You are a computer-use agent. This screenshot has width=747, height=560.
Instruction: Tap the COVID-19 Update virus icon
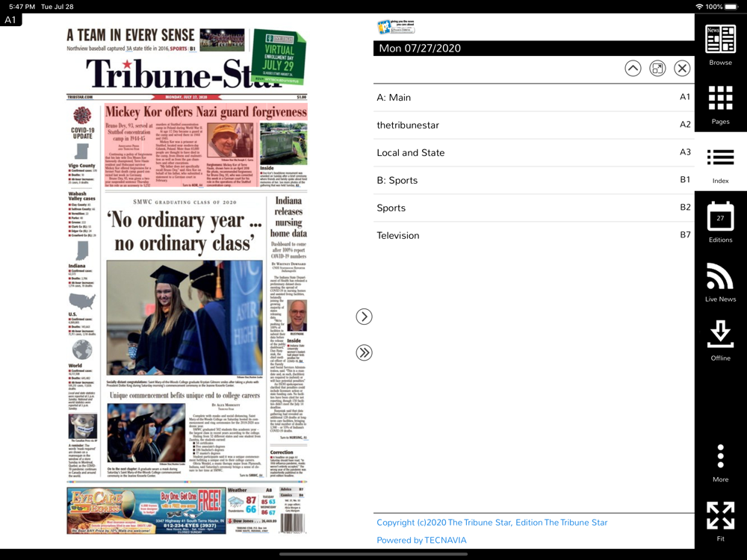pyautogui.click(x=82, y=115)
